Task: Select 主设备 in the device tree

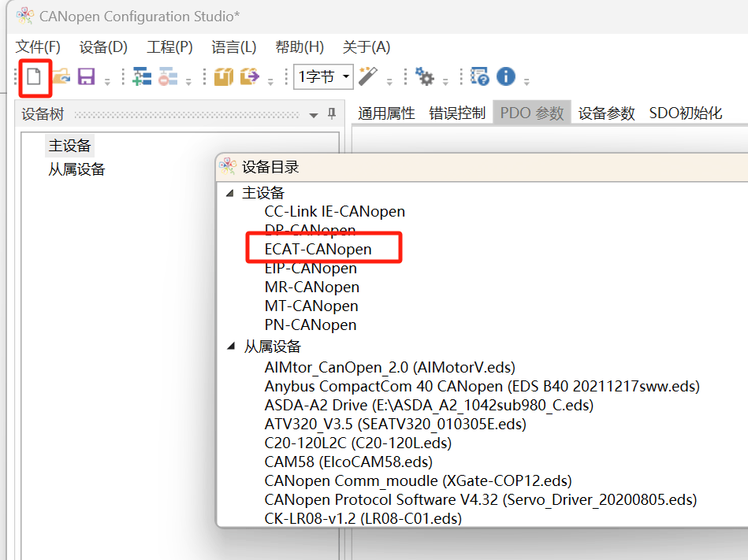Action: click(69, 146)
